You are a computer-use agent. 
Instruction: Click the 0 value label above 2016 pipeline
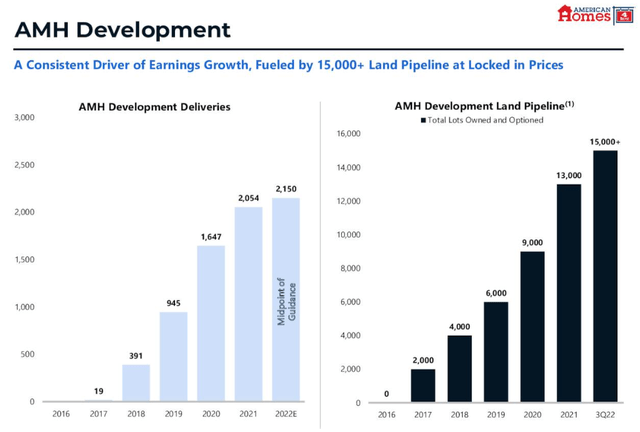click(387, 394)
